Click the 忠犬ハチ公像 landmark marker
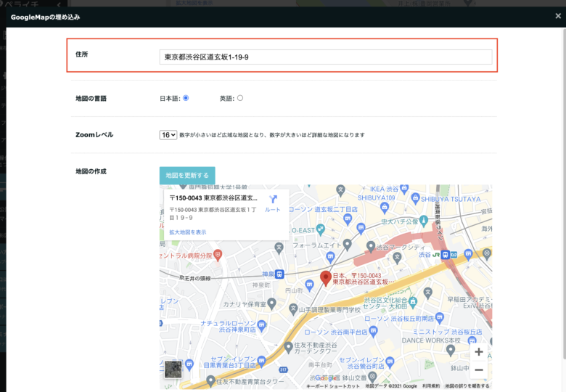Viewport: 566px width, 392px height. tap(424, 220)
